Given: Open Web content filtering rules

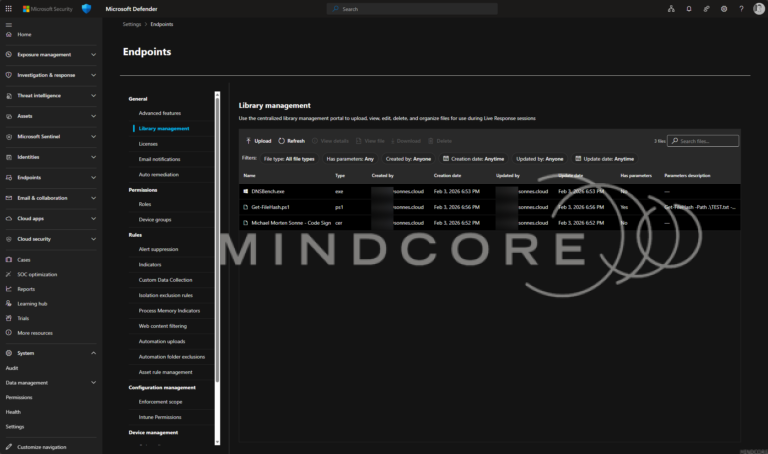Looking at the screenshot, I should tap(163, 326).
